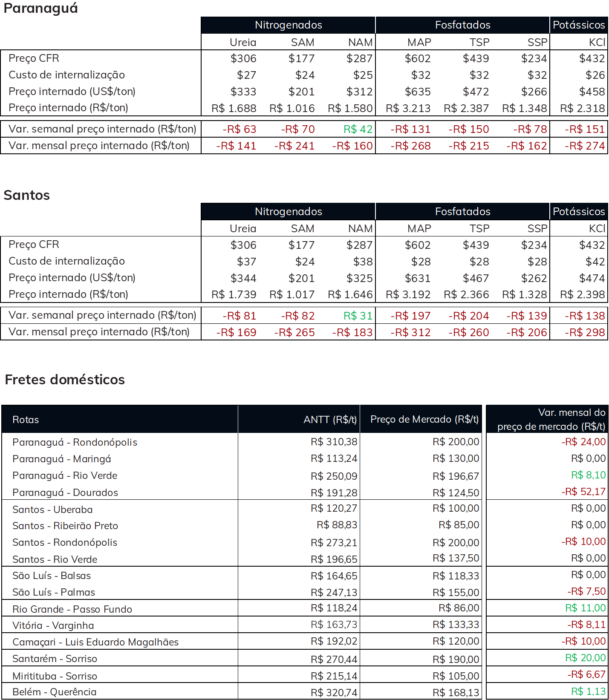This screenshot has width=609, height=700.
Task: Click Santos table Potássicos header
Action: [579, 212]
